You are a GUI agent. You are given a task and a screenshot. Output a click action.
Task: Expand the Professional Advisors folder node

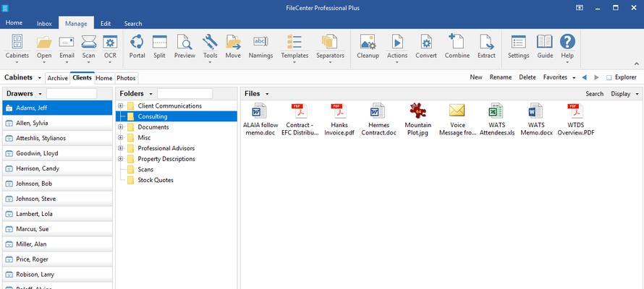click(x=121, y=148)
